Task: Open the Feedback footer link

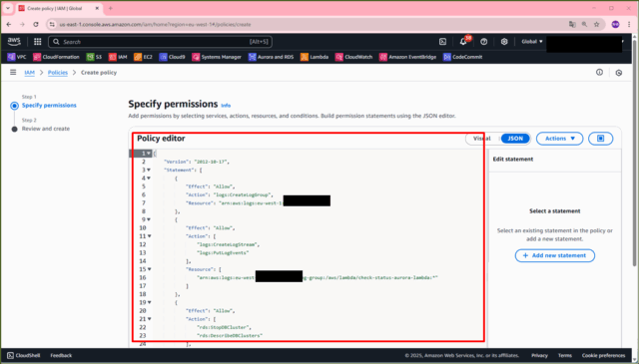Action: tap(61, 355)
